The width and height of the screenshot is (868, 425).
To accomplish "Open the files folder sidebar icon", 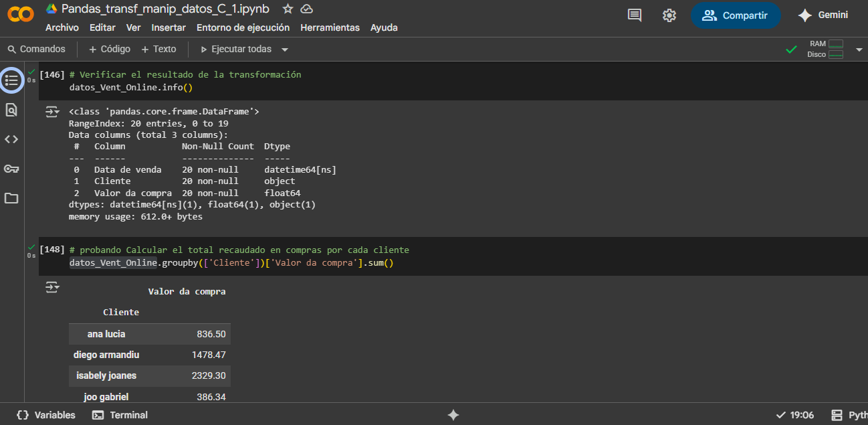I will 11,198.
